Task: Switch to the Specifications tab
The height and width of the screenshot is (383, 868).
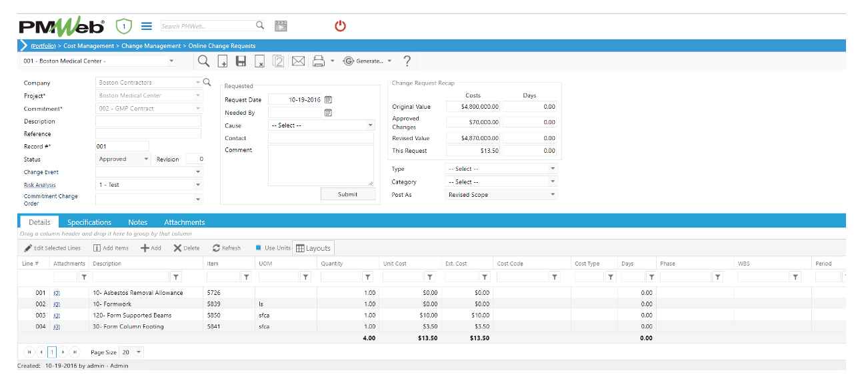Action: pos(89,222)
